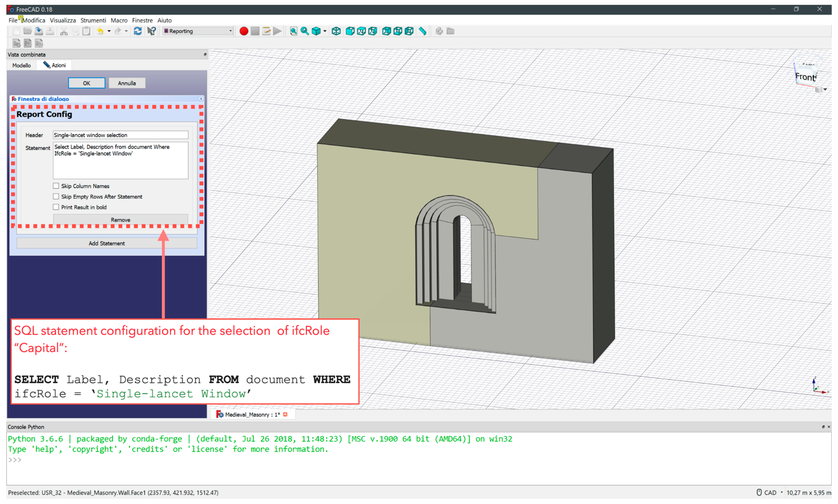Viewport: 838px width, 504px height.
Task: Click the Measure distance ruler icon
Action: pos(422,31)
